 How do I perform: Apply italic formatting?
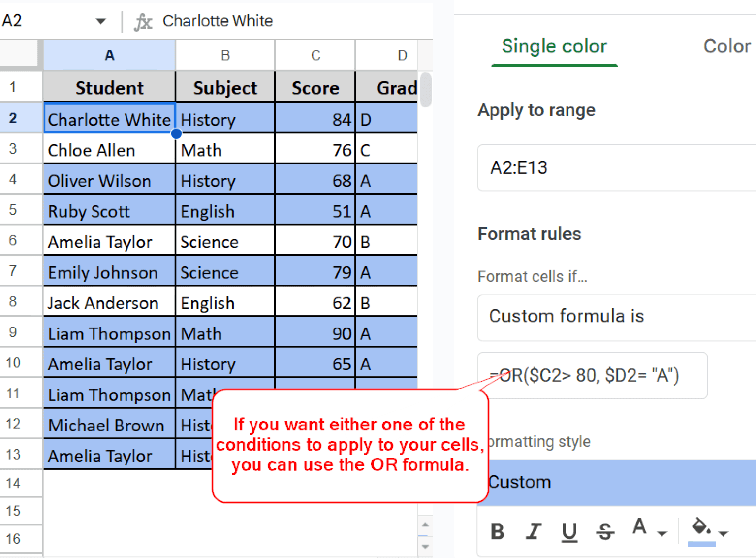pos(533,532)
